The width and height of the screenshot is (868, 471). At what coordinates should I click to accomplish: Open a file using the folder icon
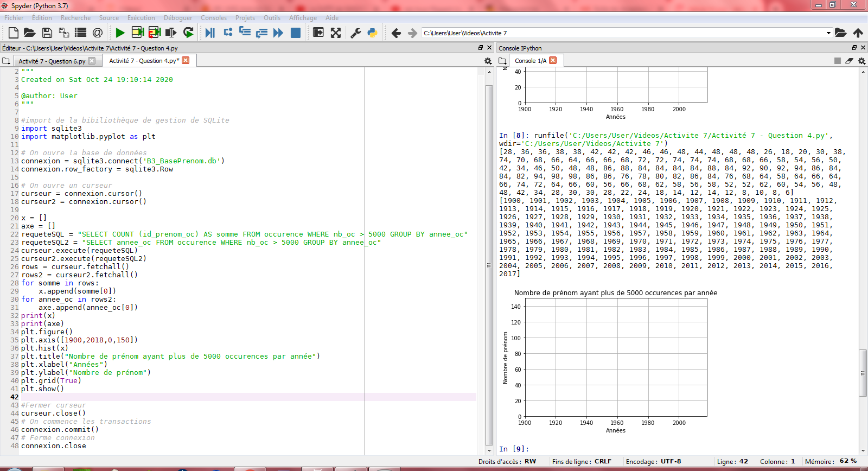click(x=30, y=33)
